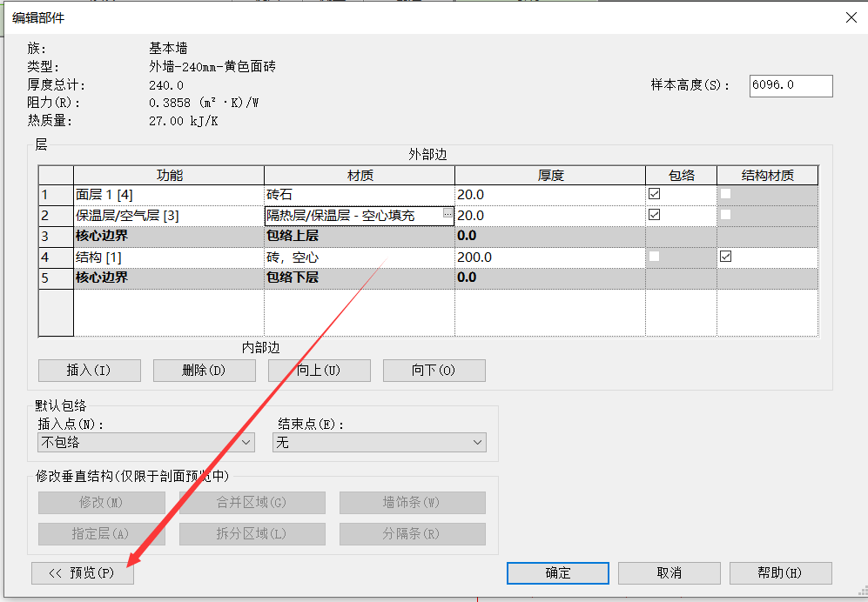This screenshot has width=868, height=602.
Task: Click the 取消 button
Action: pyautogui.click(x=669, y=572)
